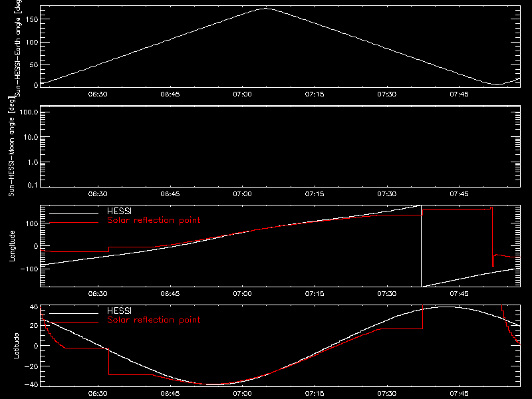Screen dimensions: 532x399
Task: Click 07:45 time label of Earth angle plot
Action: coord(459,94)
